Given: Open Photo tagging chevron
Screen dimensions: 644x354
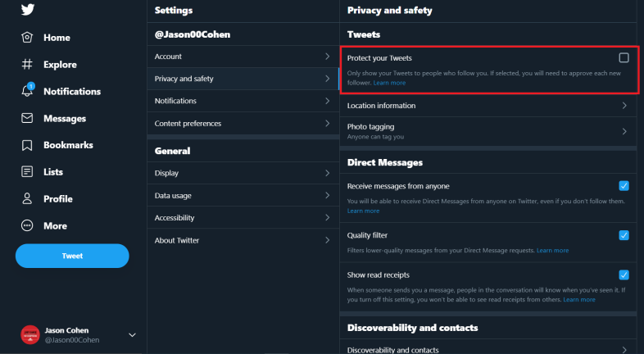Looking at the screenshot, I should [x=624, y=131].
